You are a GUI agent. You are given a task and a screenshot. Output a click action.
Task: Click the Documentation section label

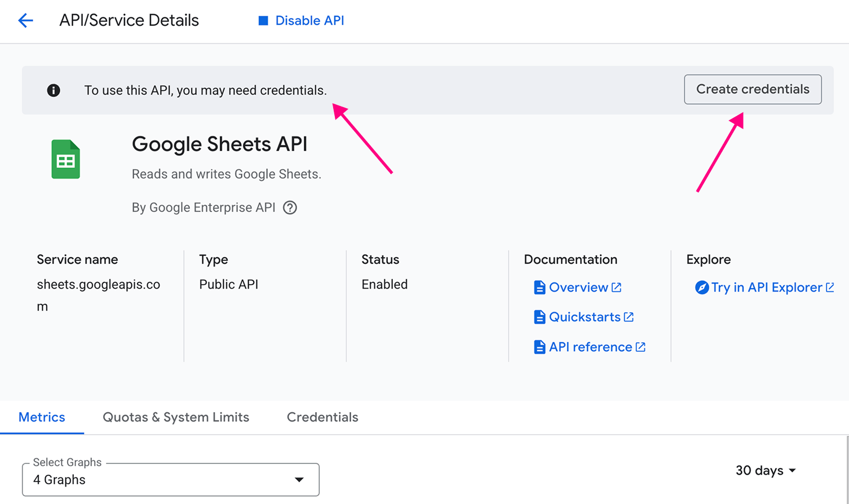click(571, 259)
